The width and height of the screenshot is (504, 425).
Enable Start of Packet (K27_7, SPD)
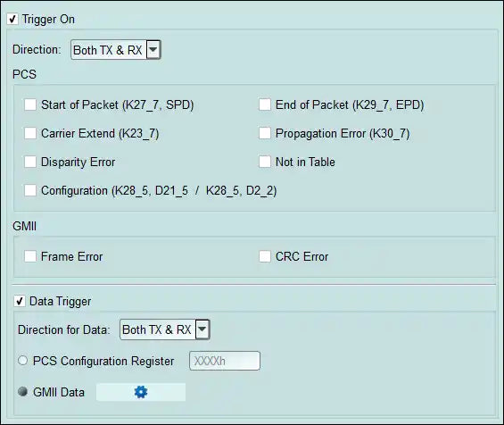coord(30,104)
